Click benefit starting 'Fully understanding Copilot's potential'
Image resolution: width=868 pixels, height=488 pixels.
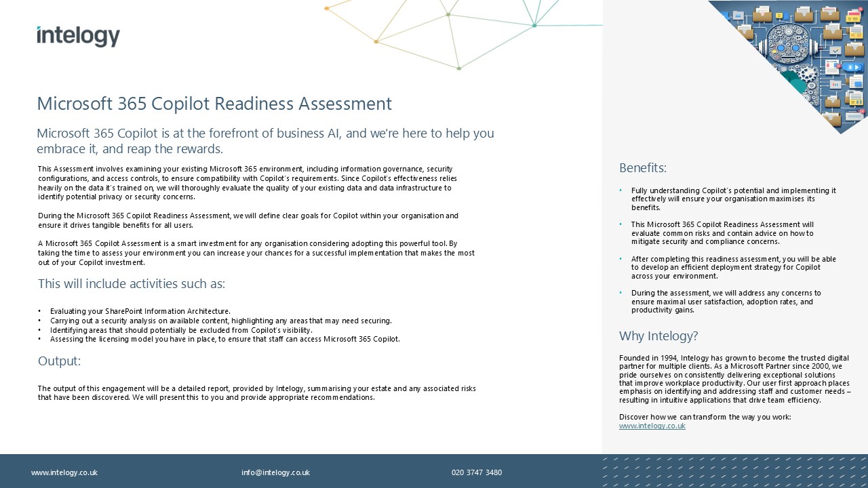pyautogui.click(x=734, y=199)
